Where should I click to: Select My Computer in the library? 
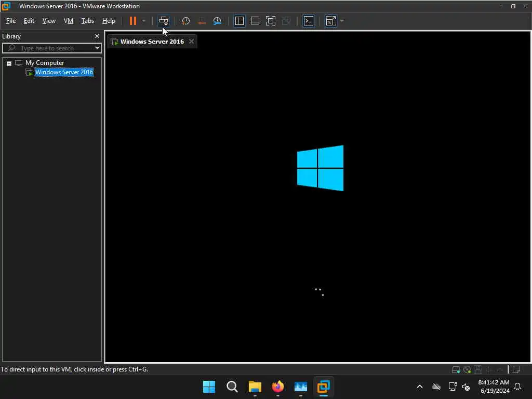click(x=45, y=63)
